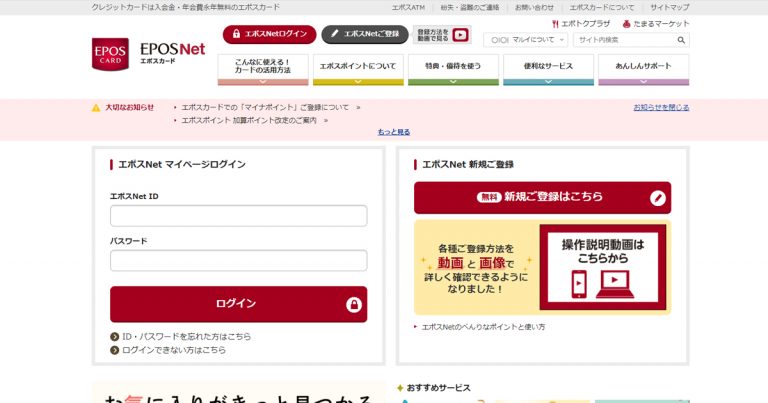Viewport: 768px width, 403px height.
Task: Expand エポスポイントについて menu
Action: (358, 70)
